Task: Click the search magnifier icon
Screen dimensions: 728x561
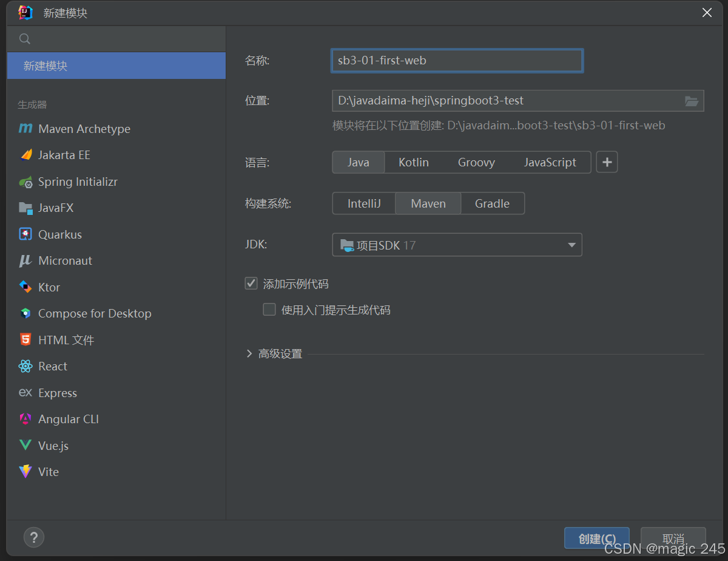Action: pos(25,39)
